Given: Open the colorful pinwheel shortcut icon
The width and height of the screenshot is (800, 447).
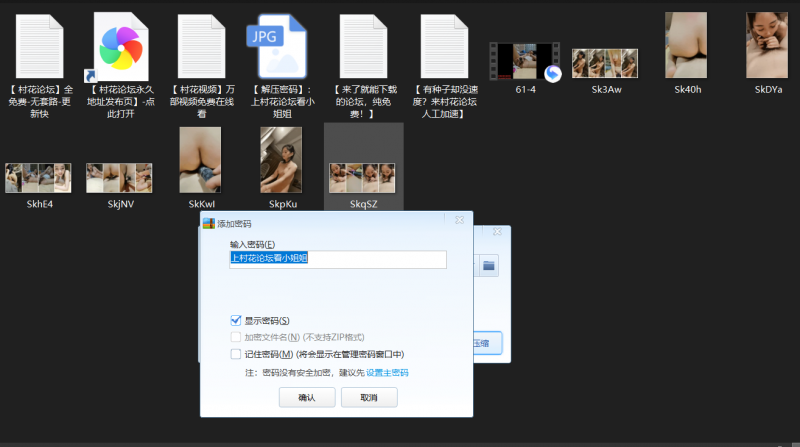Looking at the screenshot, I should [120, 46].
